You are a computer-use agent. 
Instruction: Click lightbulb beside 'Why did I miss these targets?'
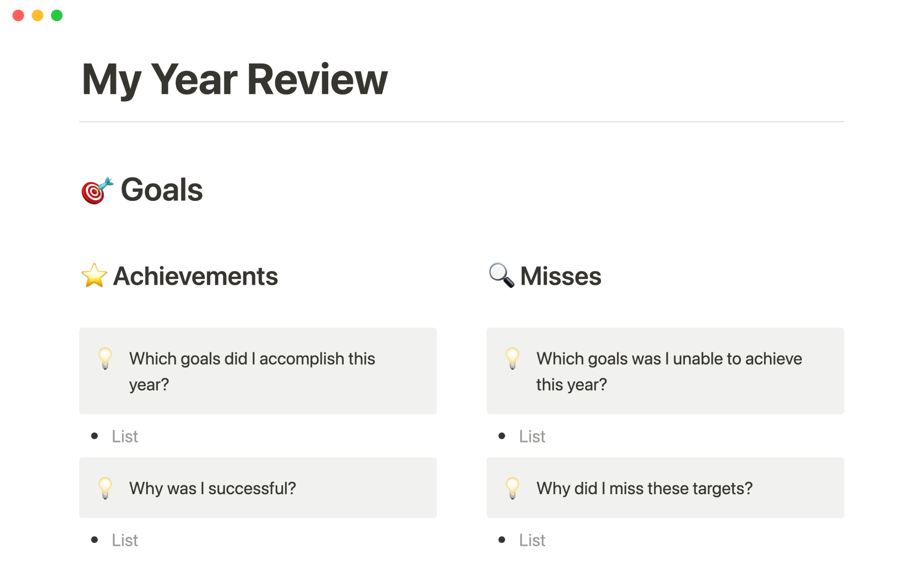tap(513, 488)
